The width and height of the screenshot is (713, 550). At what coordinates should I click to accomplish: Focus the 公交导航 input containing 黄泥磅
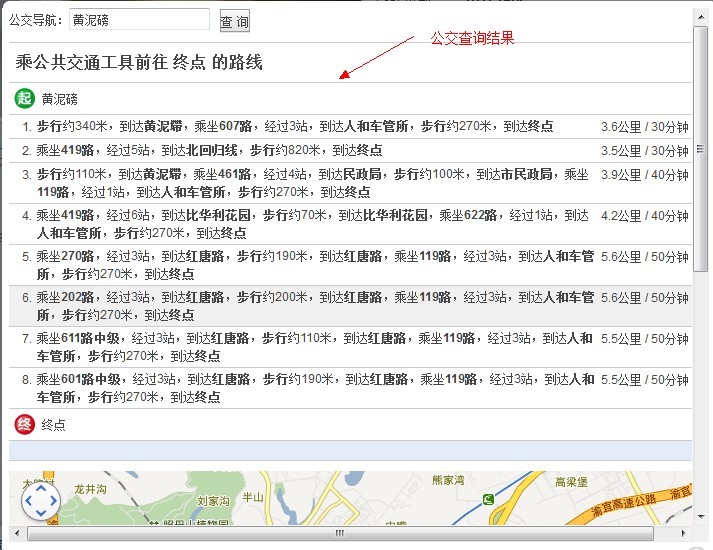click(139, 20)
